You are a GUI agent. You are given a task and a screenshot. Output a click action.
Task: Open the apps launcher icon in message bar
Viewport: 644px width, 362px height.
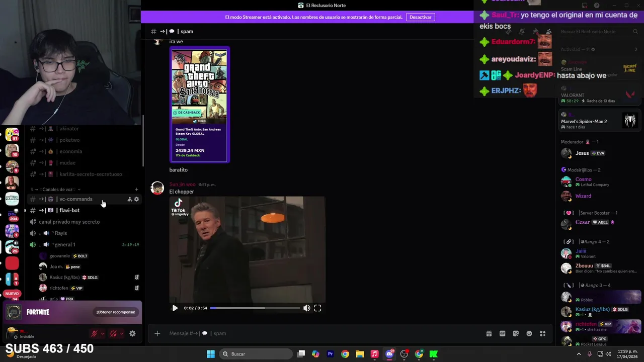[x=542, y=333]
